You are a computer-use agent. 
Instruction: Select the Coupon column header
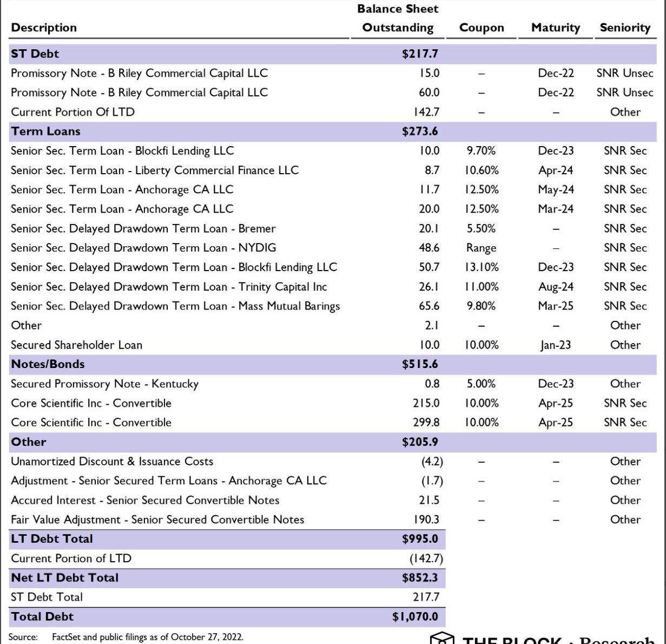tap(481, 28)
